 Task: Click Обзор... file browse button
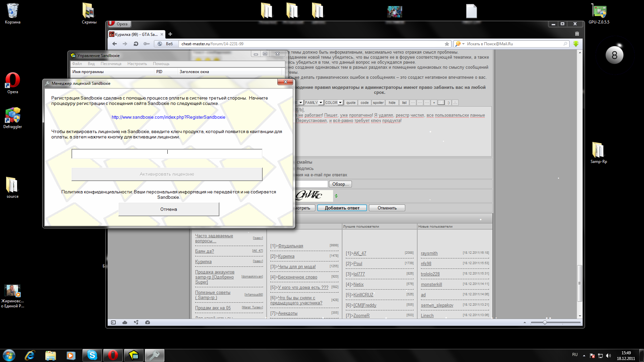(x=340, y=184)
